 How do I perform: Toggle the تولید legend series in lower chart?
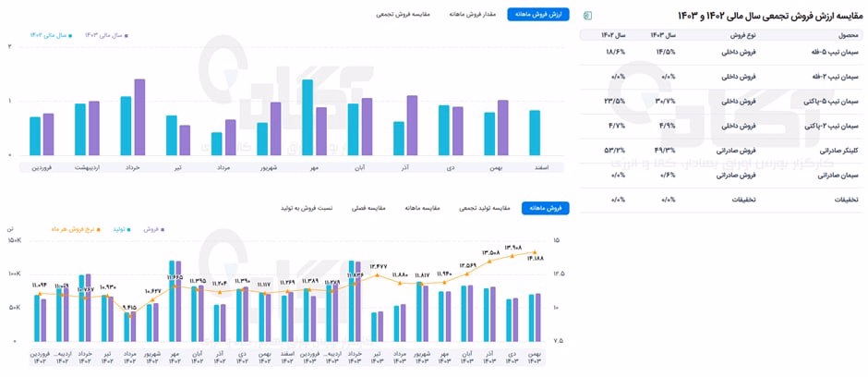click(x=121, y=228)
